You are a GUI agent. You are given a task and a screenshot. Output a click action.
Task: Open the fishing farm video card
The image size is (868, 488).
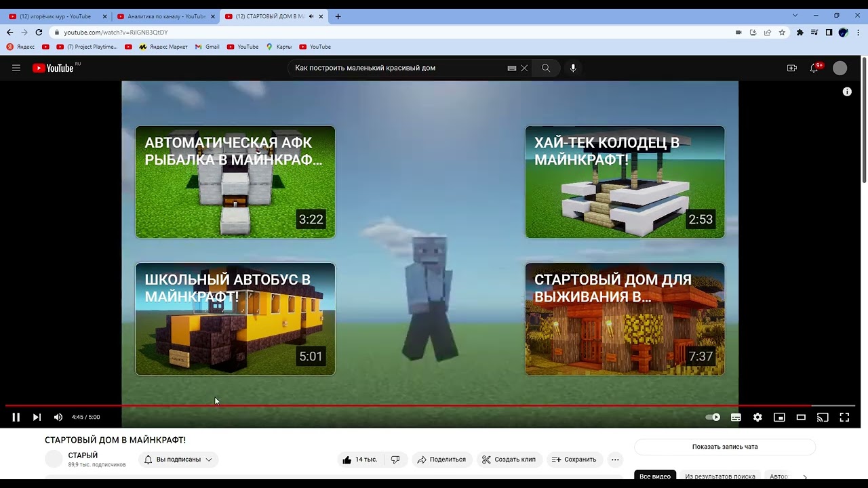pos(235,182)
